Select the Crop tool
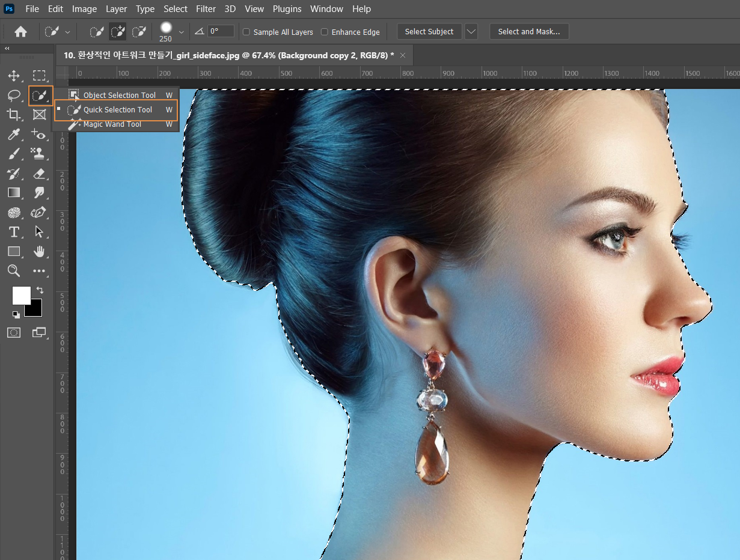740x560 pixels. [14, 114]
